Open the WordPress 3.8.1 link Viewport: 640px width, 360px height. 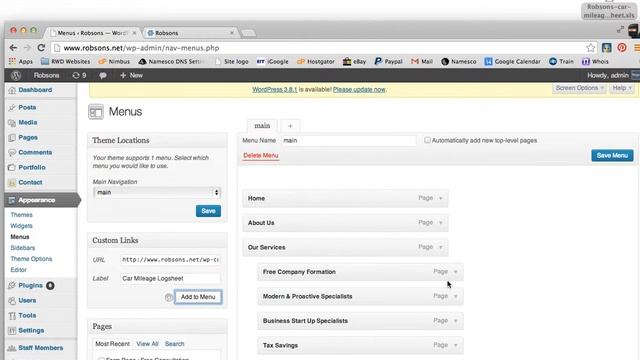tap(275, 89)
